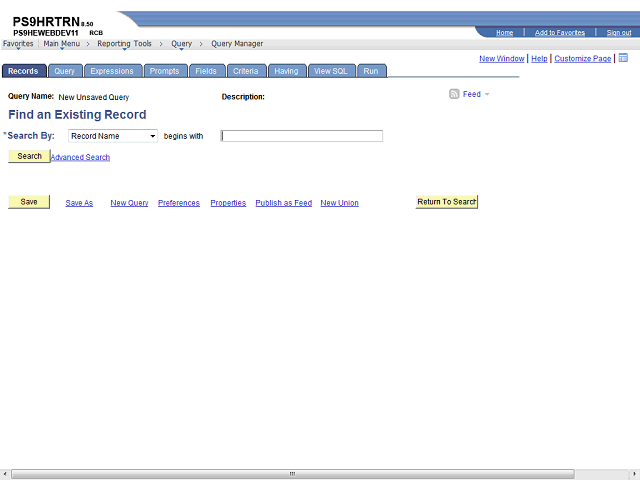Click the scrollbar right arrow
640x480 pixels.
(635, 474)
